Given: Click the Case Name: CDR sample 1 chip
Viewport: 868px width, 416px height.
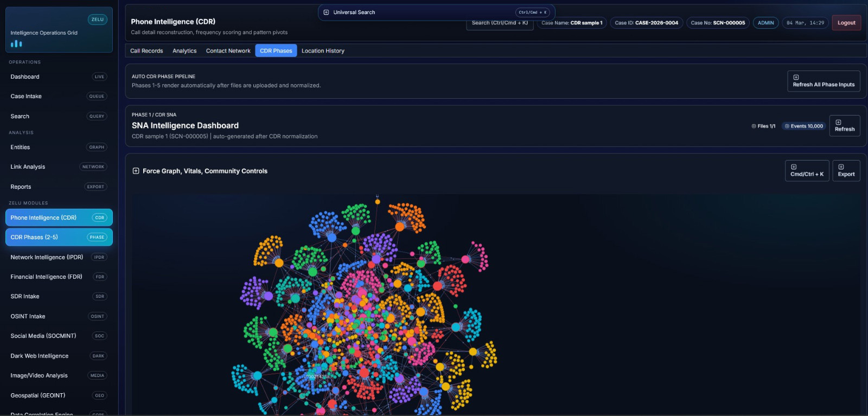Looking at the screenshot, I should click(572, 23).
